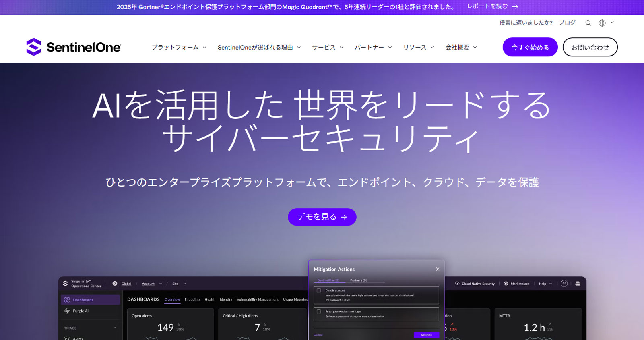Open the ブログ link
Screen dimensions: 644x340
point(567,23)
